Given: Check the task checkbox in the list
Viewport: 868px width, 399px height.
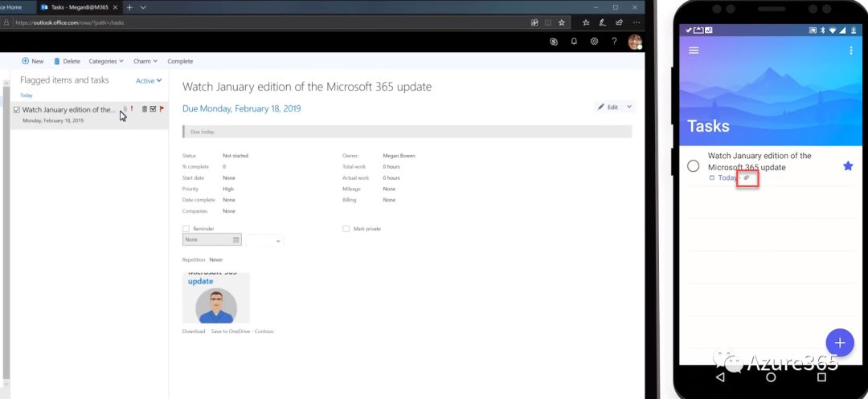Looking at the screenshot, I should [x=17, y=110].
